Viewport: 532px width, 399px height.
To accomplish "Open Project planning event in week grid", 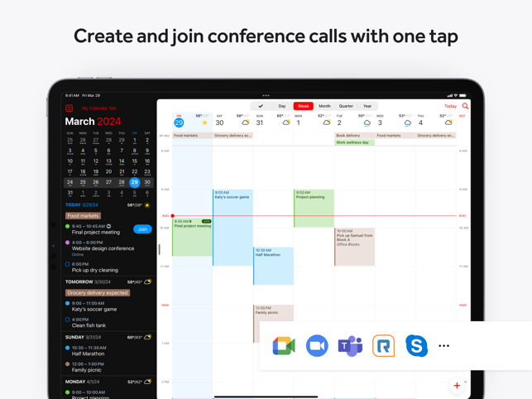I will (x=314, y=208).
